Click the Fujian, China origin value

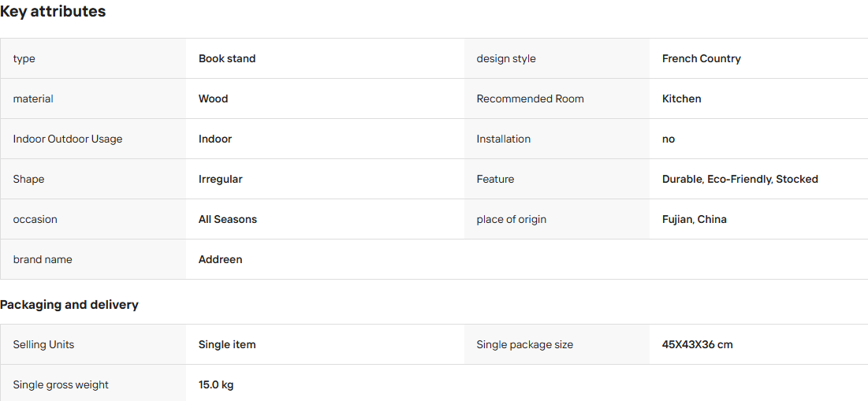pyautogui.click(x=695, y=220)
